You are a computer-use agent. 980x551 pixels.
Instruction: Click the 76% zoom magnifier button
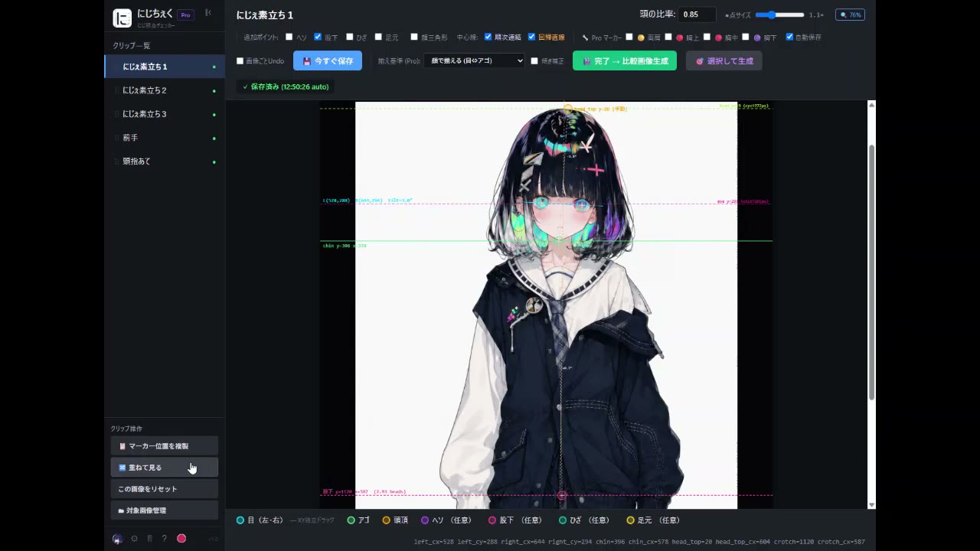click(851, 15)
